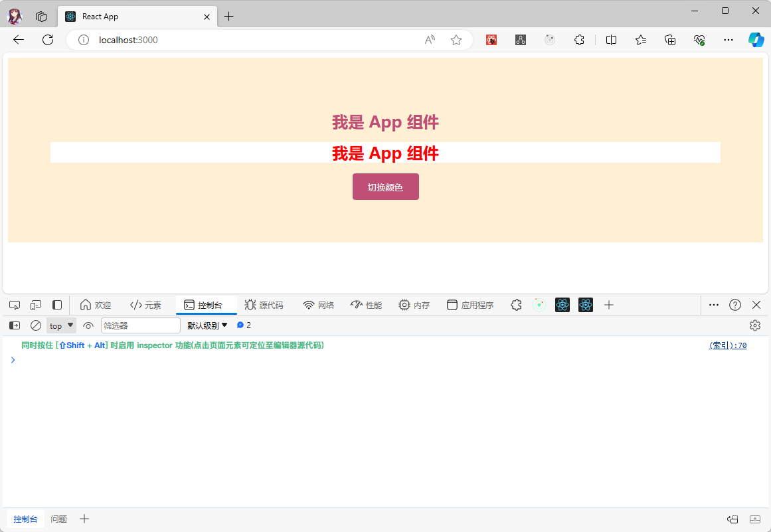Toggle split screen view
Image resolution: width=771 pixels, height=532 pixels.
coord(612,40)
